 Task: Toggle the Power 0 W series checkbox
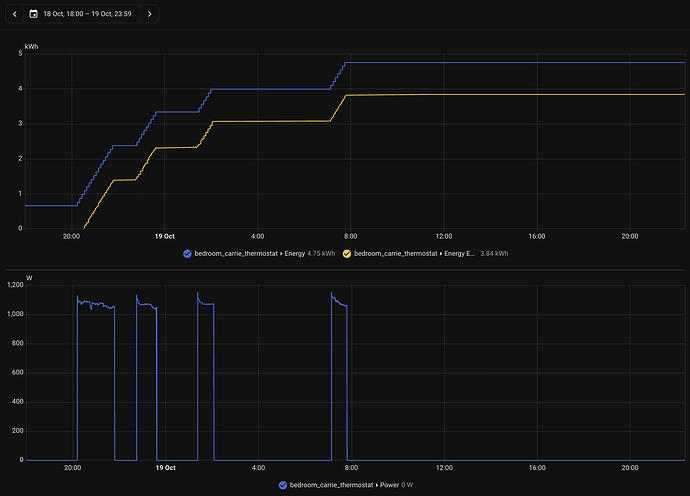coord(283,485)
